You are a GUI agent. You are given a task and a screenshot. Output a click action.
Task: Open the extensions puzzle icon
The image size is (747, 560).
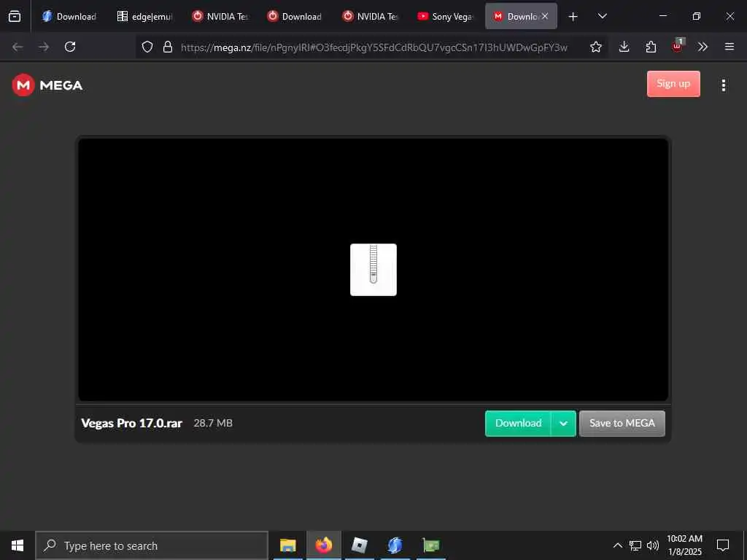(x=651, y=47)
